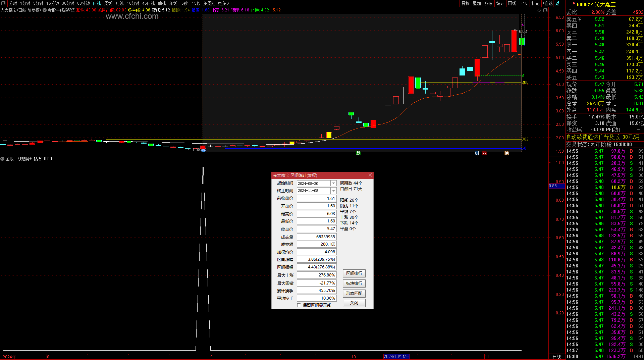Click the 板块排行 button

click(354, 284)
